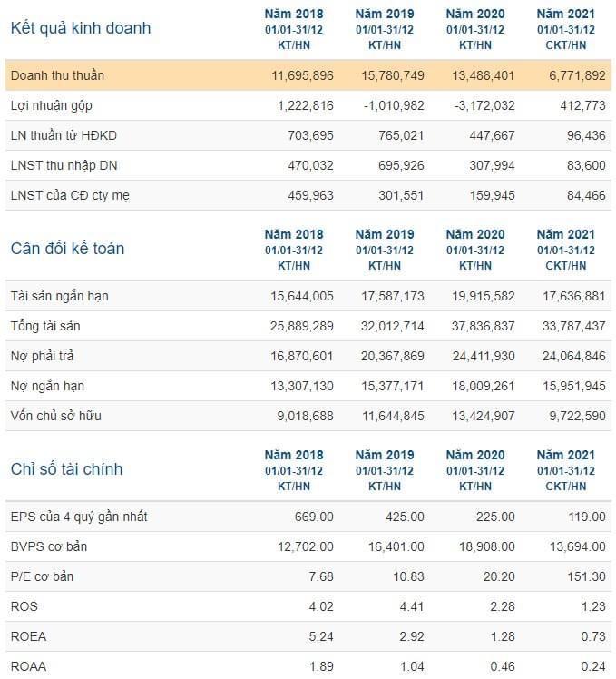This screenshot has width=616, height=679.
Task: Open the Cân đối kế toán section heading
Action: coord(67,249)
